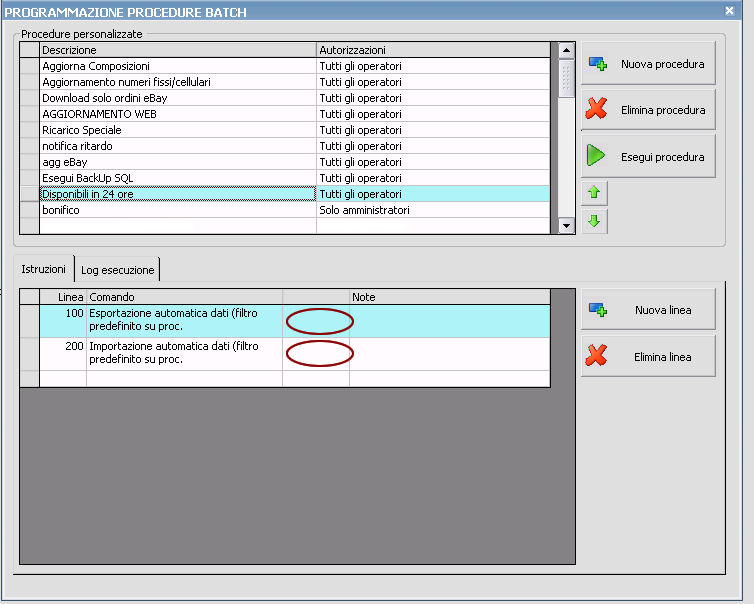Click row selector of instruction line 100
This screenshot has width=754, height=604.
pos(30,321)
